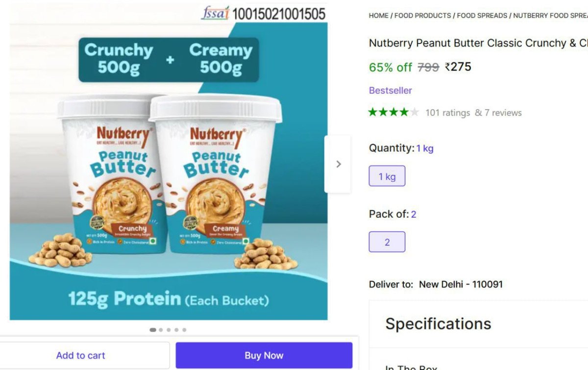This screenshot has height=370, width=588.
Task: Open the HOME breadcrumb
Action: (378, 15)
